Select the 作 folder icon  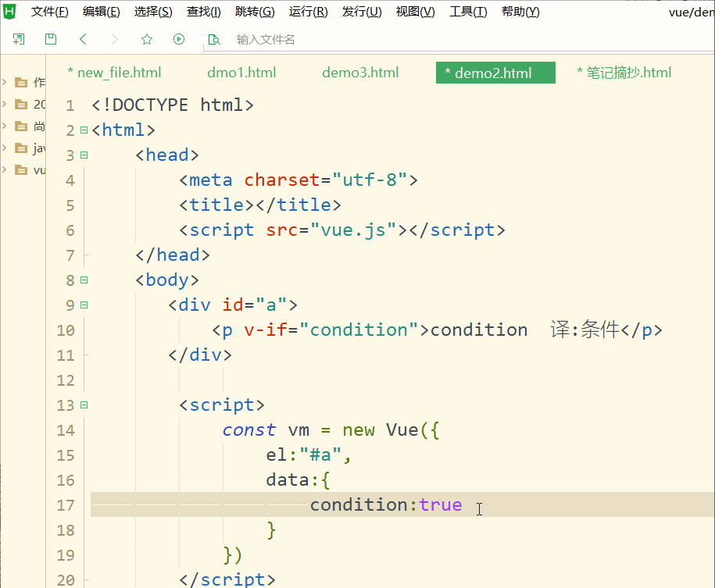pos(21,82)
